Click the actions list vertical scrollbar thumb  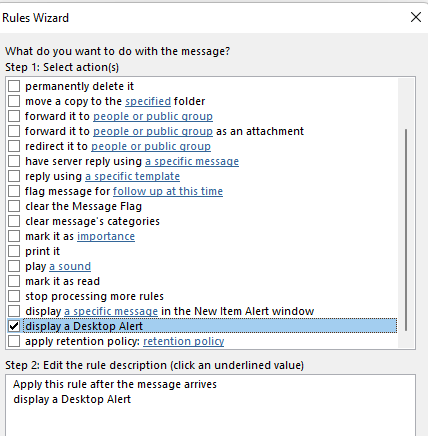[x=406, y=230]
